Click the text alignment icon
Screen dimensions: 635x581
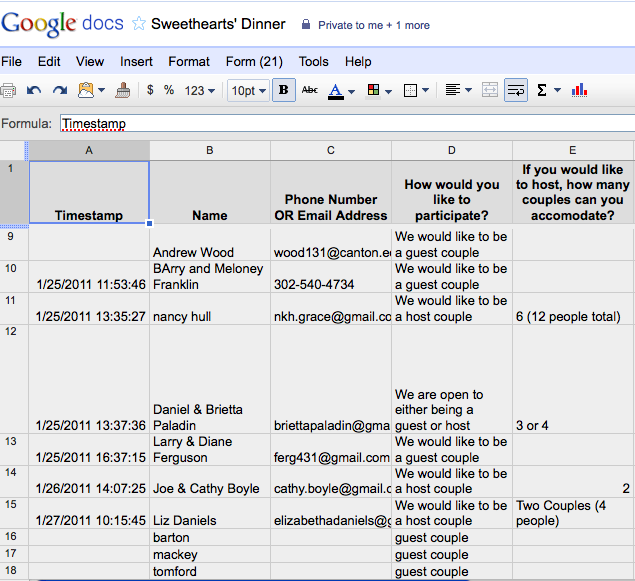tap(453, 90)
